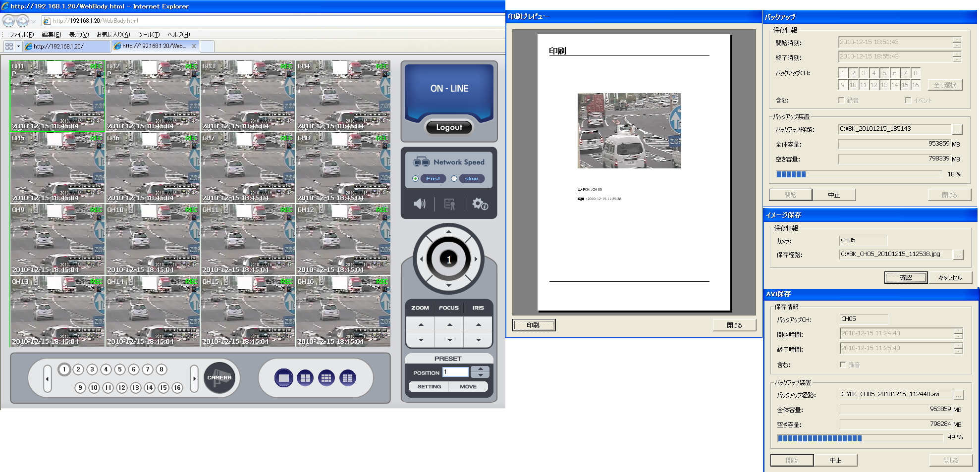
Task: Pan camera left with PTZ arrow
Action: [x=422, y=259]
